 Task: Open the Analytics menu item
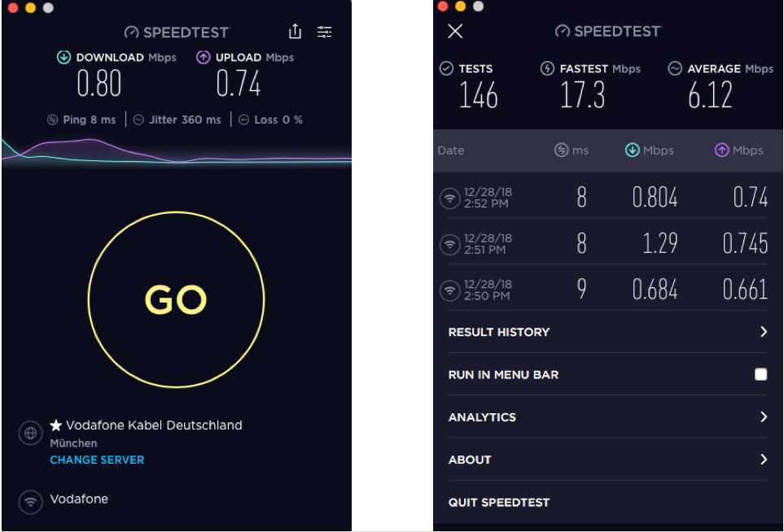pyautogui.click(x=482, y=416)
